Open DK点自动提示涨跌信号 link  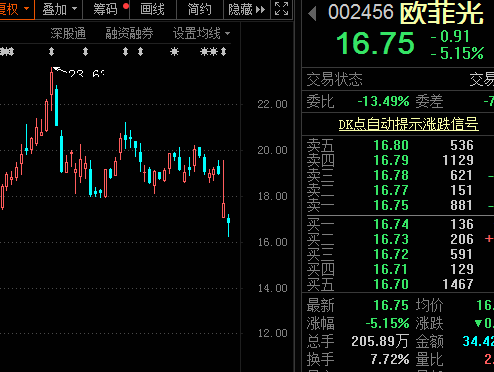[x=409, y=124]
